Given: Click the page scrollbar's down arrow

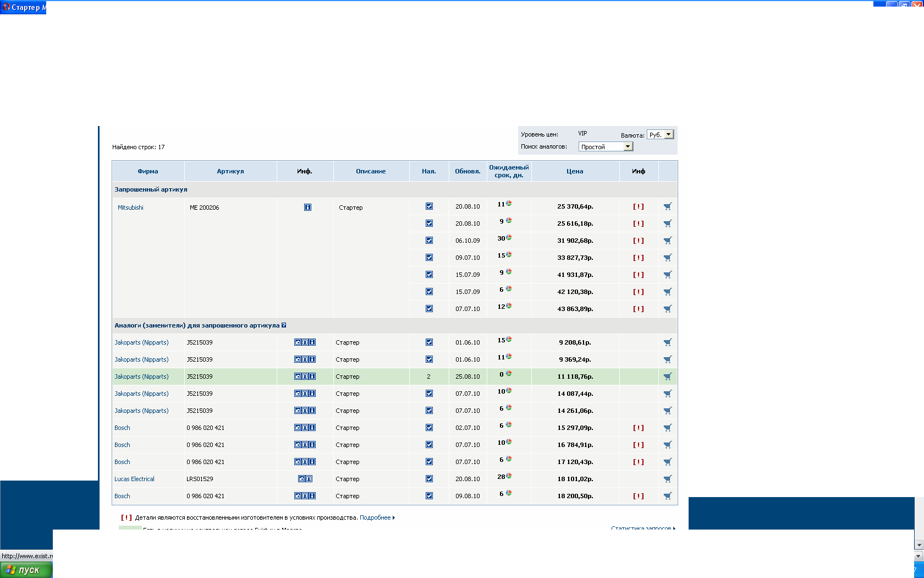Looking at the screenshot, I should coord(919,545).
